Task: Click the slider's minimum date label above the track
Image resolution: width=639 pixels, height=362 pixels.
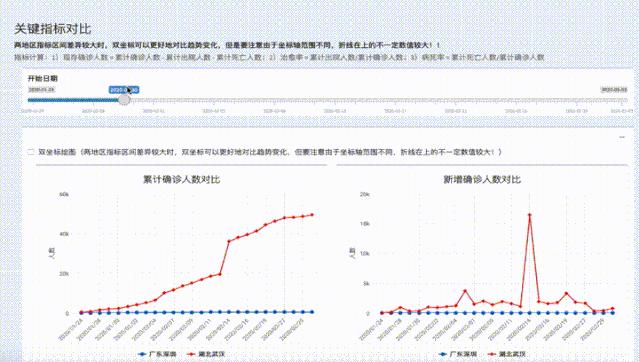Action: coord(42,90)
